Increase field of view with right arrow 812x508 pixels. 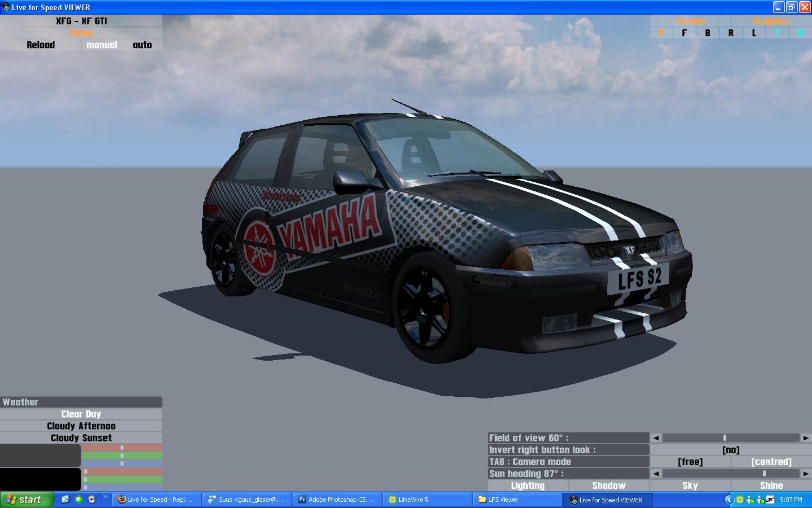806,437
